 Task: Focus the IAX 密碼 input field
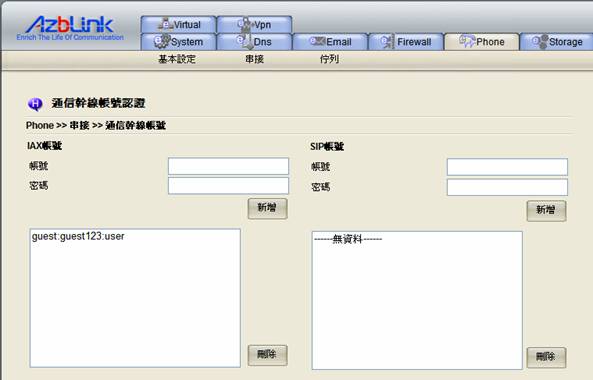228,186
